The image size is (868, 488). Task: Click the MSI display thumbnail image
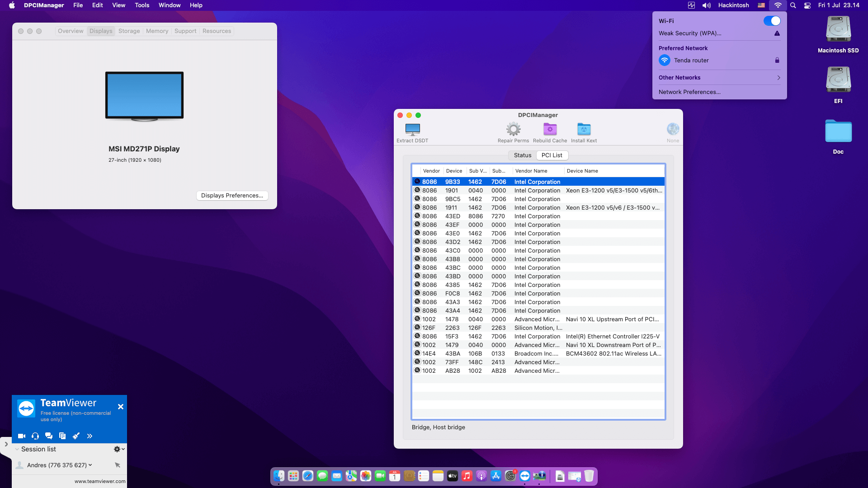pos(144,97)
